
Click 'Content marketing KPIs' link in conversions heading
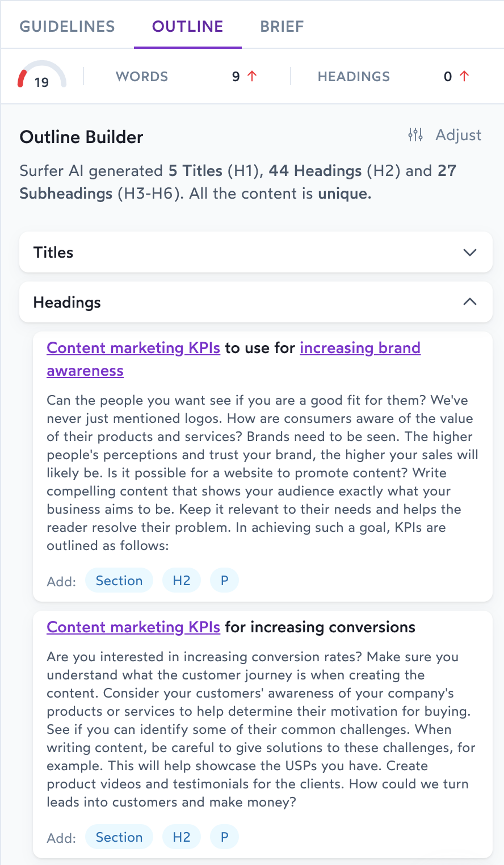(x=133, y=627)
